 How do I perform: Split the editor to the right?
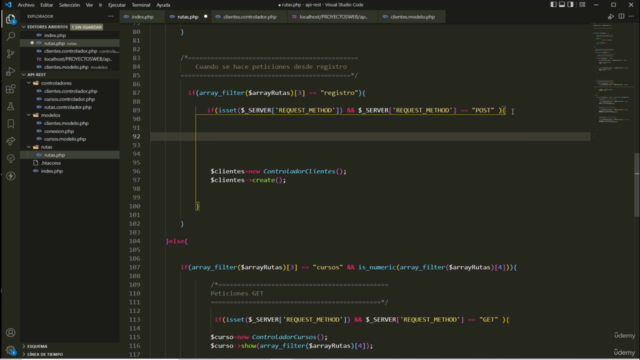pyautogui.click(x=621, y=17)
